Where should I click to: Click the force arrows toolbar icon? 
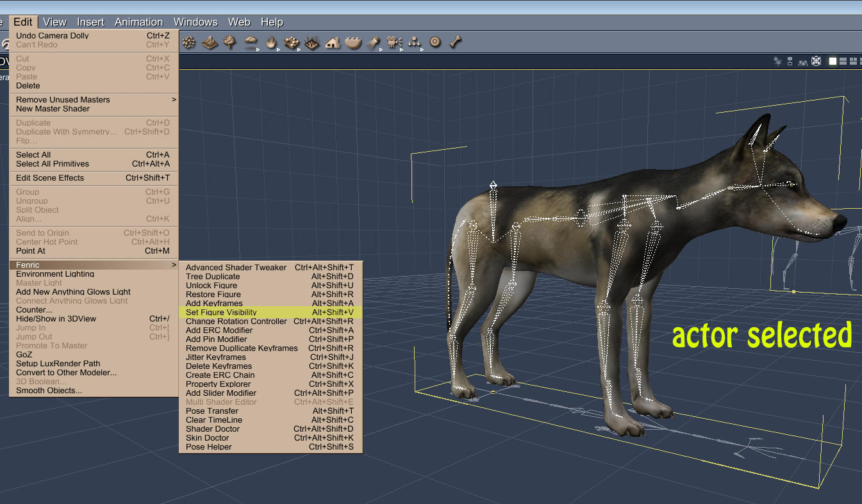pos(415,43)
